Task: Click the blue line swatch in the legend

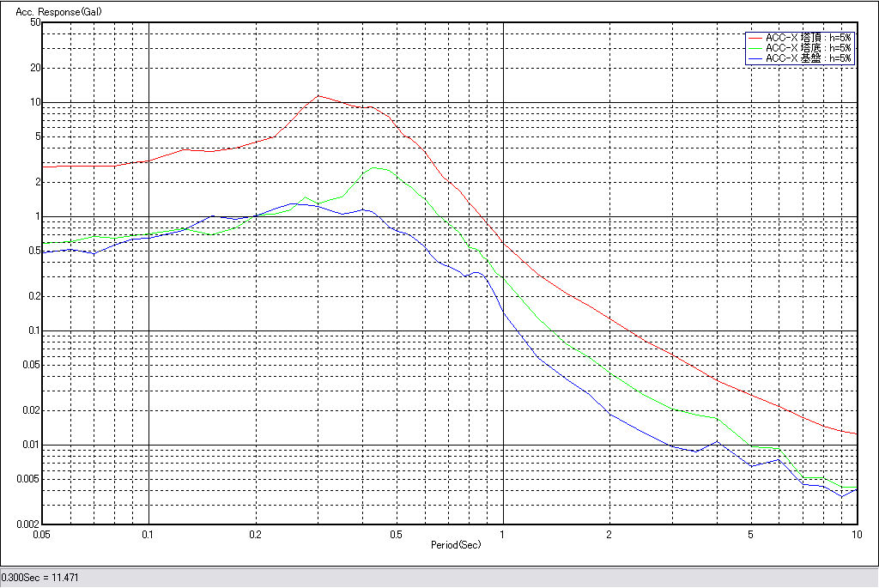Action: 755,58
